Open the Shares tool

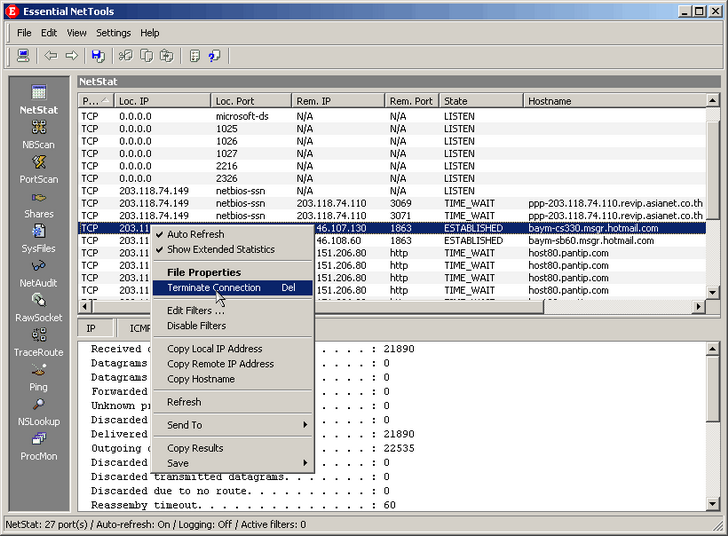coord(39,204)
